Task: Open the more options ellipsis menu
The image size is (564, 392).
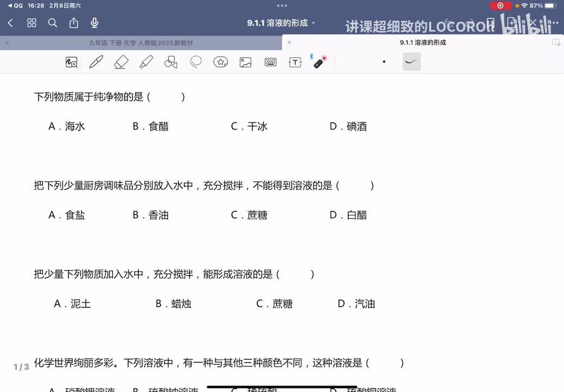Action: tap(554, 23)
